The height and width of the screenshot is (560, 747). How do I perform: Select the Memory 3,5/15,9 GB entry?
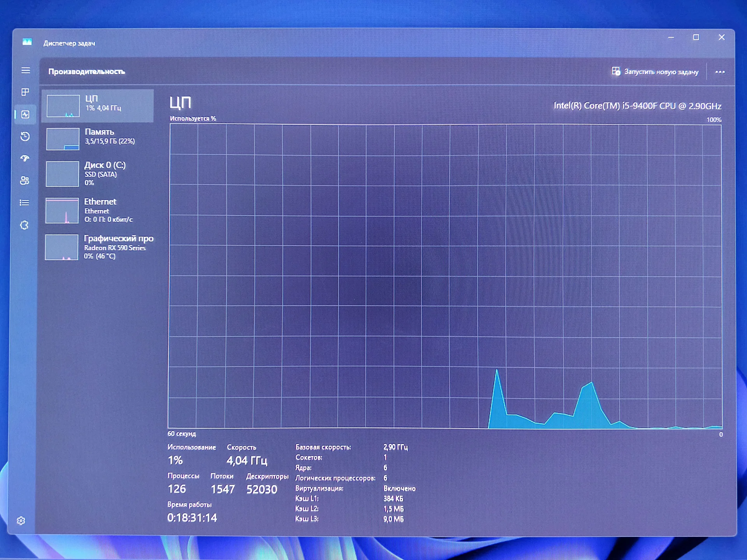point(98,139)
